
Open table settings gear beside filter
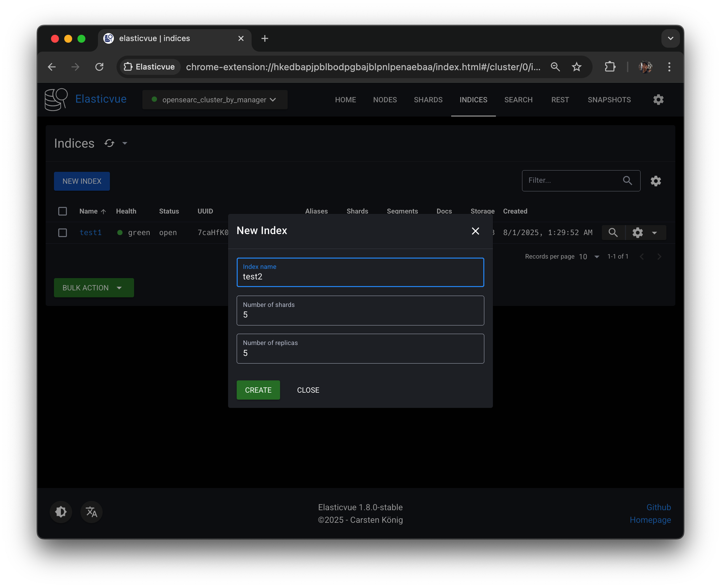[656, 181]
